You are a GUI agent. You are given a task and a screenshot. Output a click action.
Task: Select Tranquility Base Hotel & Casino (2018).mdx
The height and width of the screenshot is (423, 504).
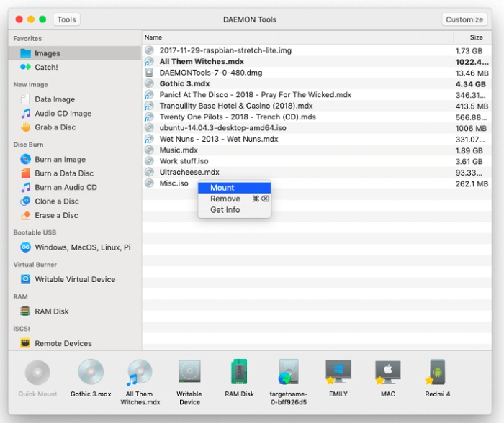coord(317,106)
